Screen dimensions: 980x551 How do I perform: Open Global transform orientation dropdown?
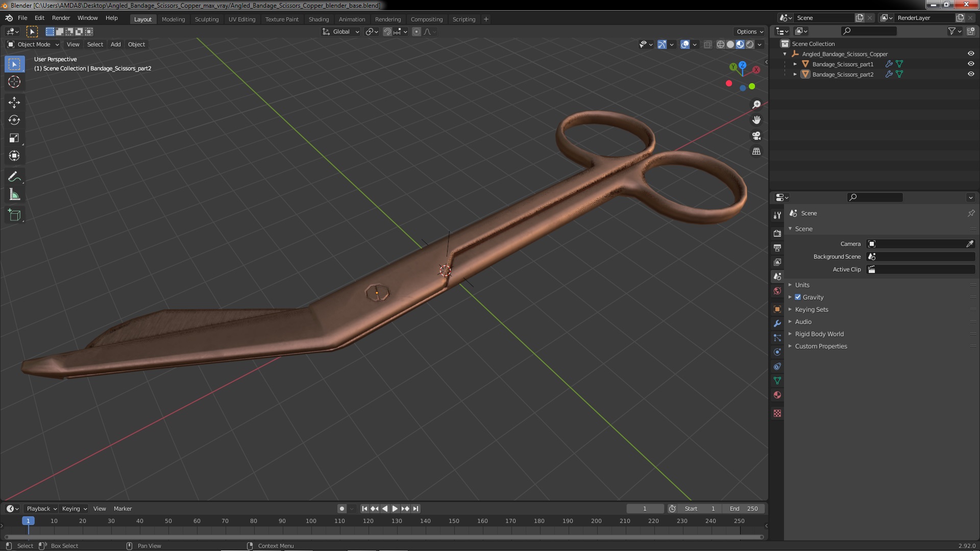click(x=340, y=32)
